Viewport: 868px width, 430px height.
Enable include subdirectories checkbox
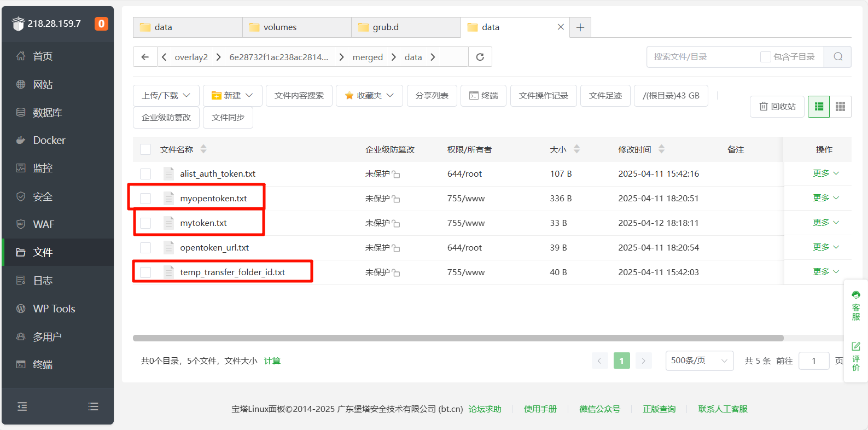pyautogui.click(x=766, y=57)
